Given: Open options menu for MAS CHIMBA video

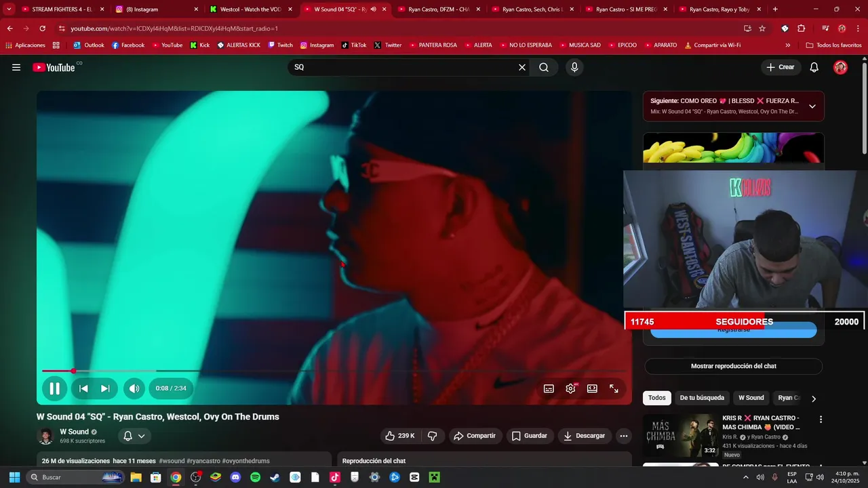Looking at the screenshot, I should (x=821, y=420).
